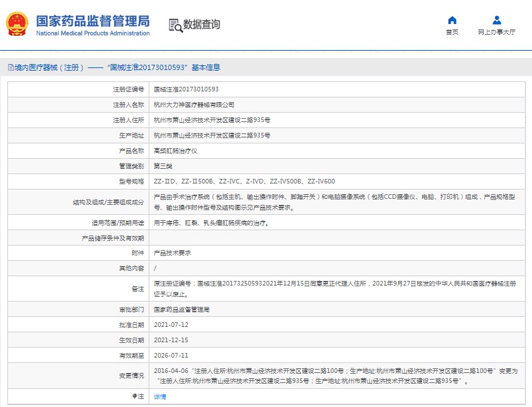Click label 生产地址
532x407 pixels.
point(131,135)
